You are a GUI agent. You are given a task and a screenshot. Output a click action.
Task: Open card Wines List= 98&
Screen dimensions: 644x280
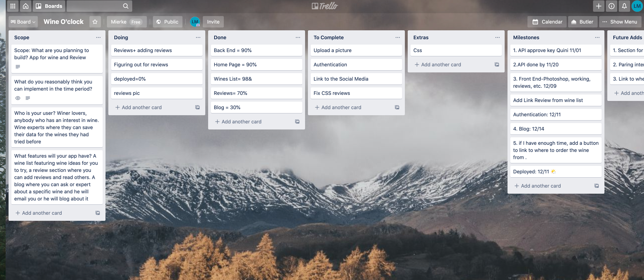click(x=257, y=79)
